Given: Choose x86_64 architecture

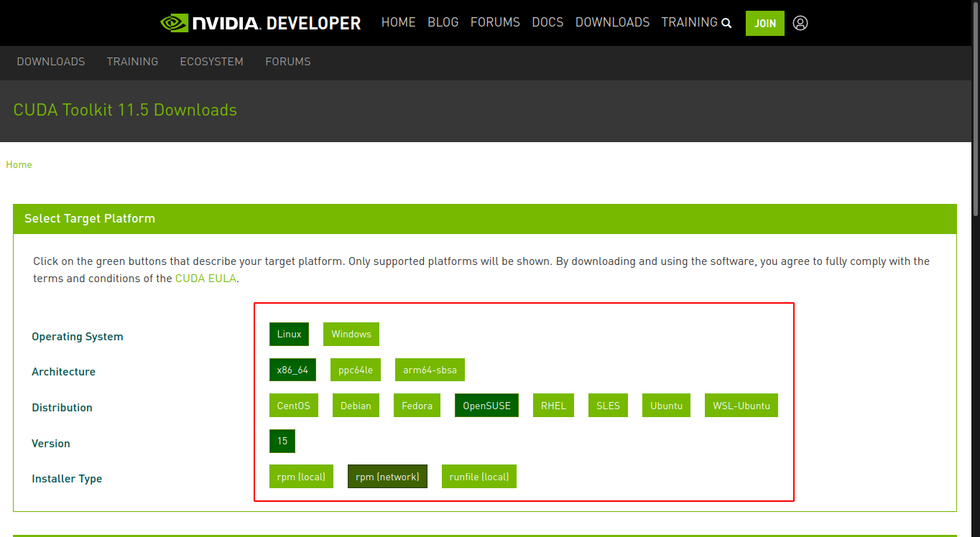Looking at the screenshot, I should coord(292,370).
